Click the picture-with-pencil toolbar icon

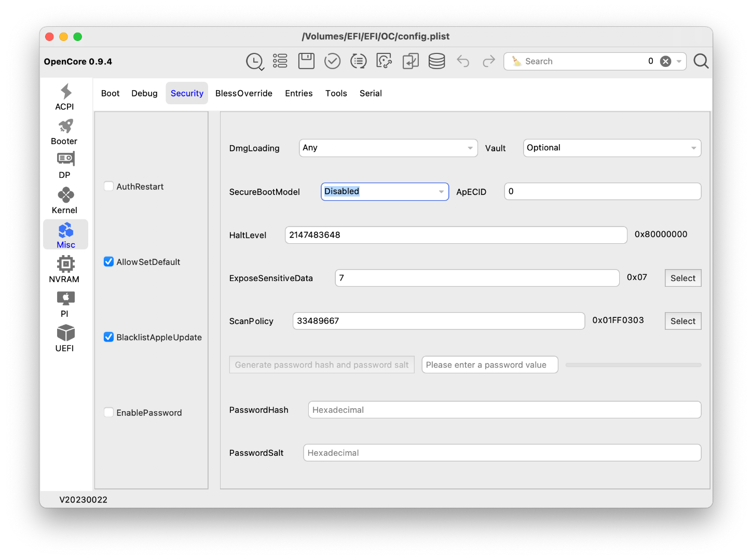[x=384, y=61]
